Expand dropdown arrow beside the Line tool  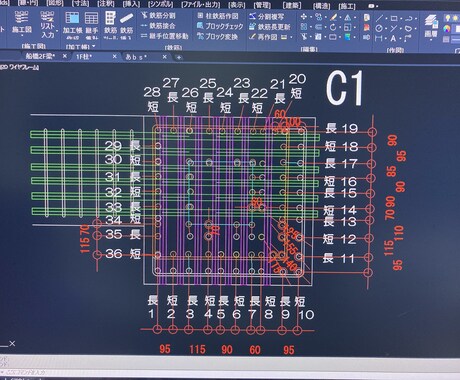click(x=386, y=18)
